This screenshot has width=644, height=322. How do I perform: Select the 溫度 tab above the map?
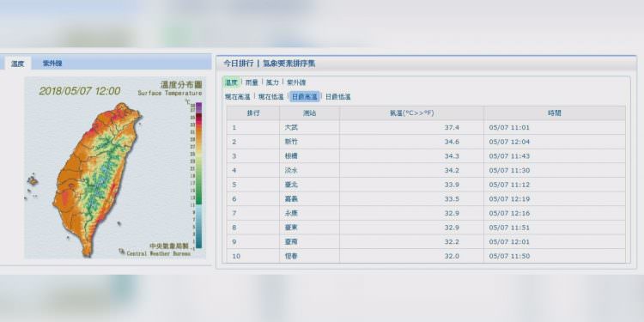(x=18, y=64)
